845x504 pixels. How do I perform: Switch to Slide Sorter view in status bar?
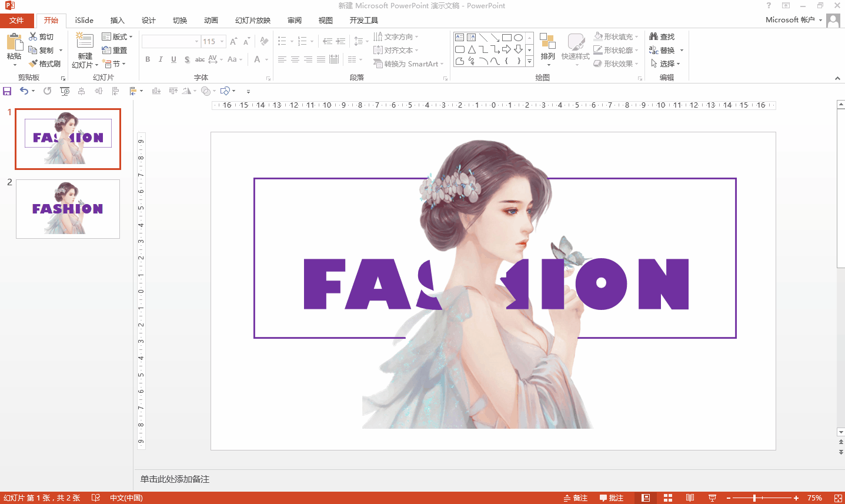[x=668, y=498]
